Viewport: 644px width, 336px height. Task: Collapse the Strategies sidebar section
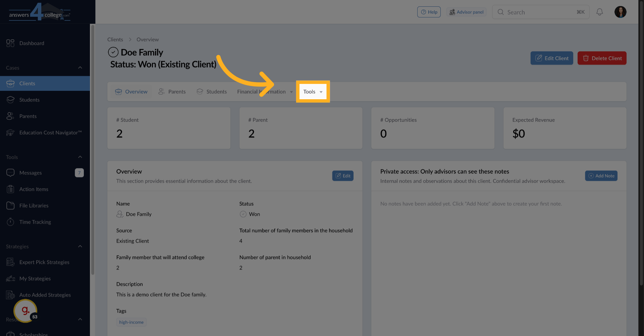(x=80, y=247)
